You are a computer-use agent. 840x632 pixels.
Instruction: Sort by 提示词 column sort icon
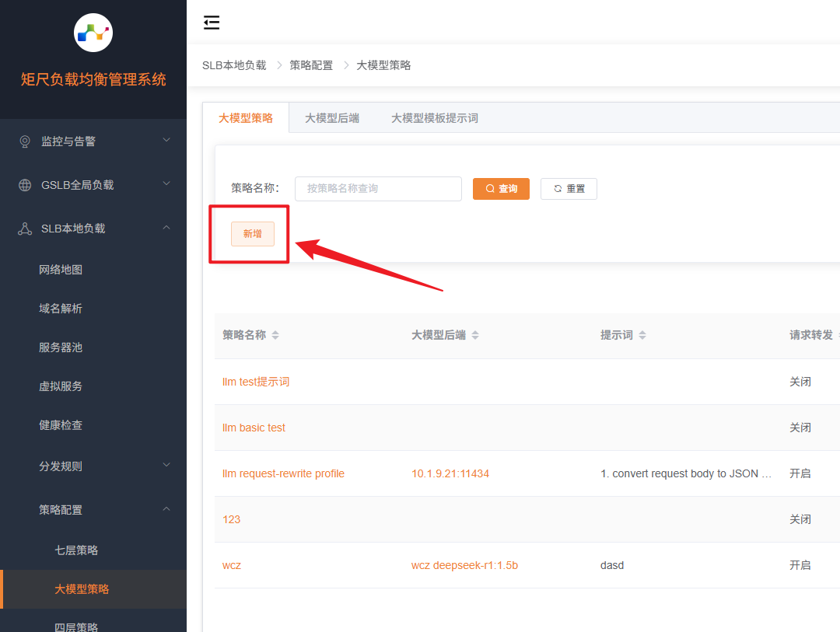point(642,335)
